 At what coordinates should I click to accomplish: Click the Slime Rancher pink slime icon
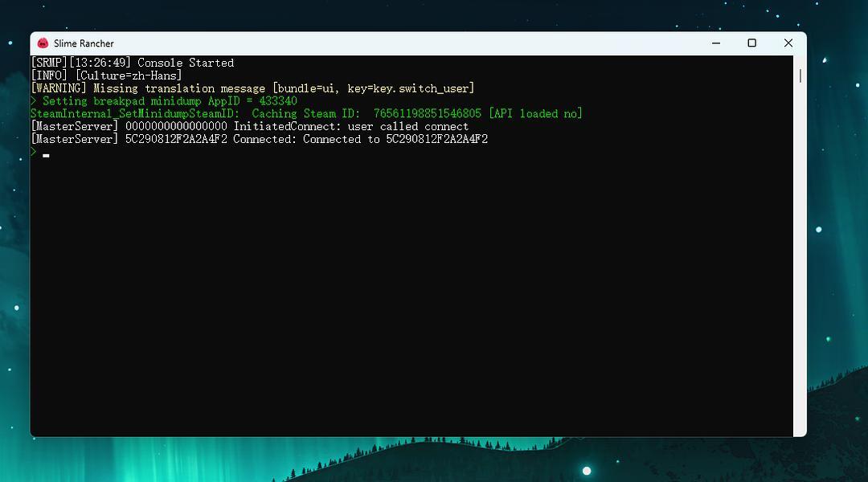point(43,43)
